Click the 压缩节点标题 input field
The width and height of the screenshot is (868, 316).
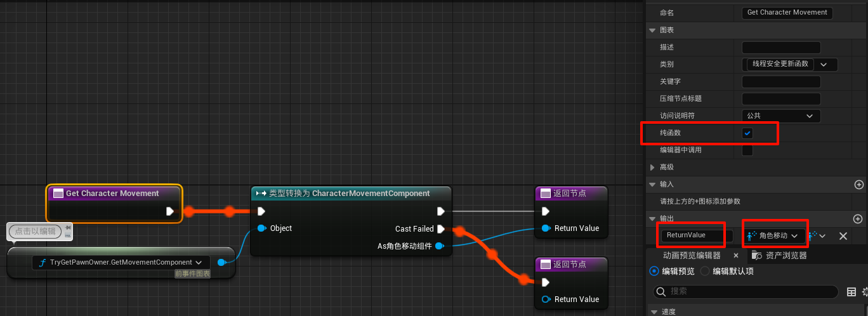(781, 98)
